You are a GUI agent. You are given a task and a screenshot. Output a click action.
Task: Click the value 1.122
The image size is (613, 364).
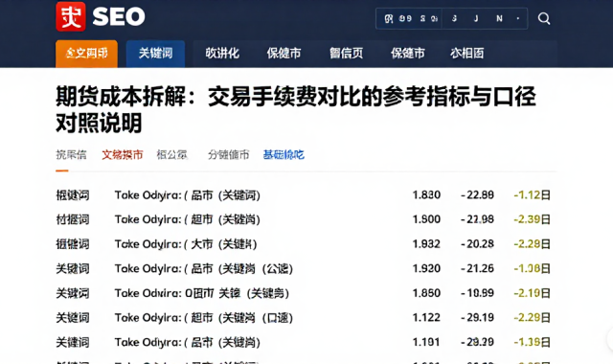pyautogui.click(x=426, y=318)
